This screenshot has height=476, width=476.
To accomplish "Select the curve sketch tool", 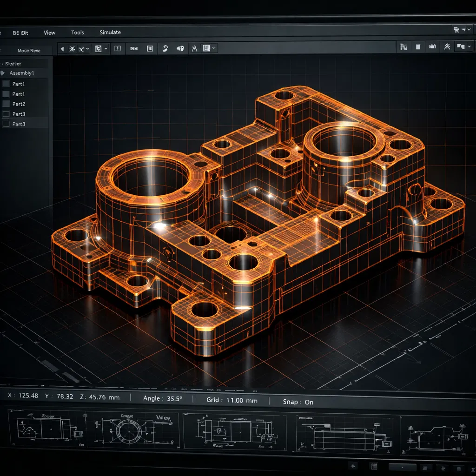I will tap(165, 48).
